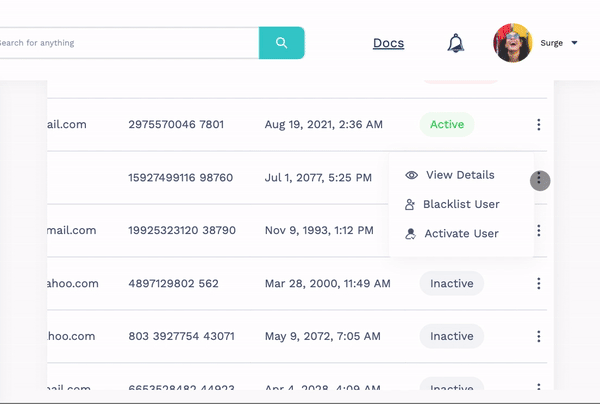Click the user profile avatar picture
Image resolution: width=600 pixels, height=404 pixels.
(x=513, y=43)
